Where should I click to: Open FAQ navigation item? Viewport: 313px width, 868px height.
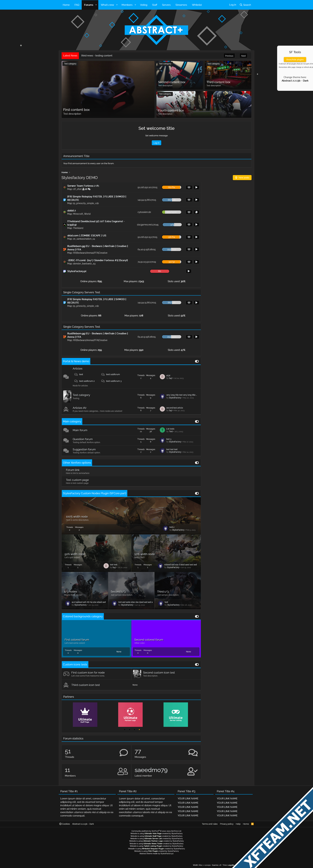[77, 5]
